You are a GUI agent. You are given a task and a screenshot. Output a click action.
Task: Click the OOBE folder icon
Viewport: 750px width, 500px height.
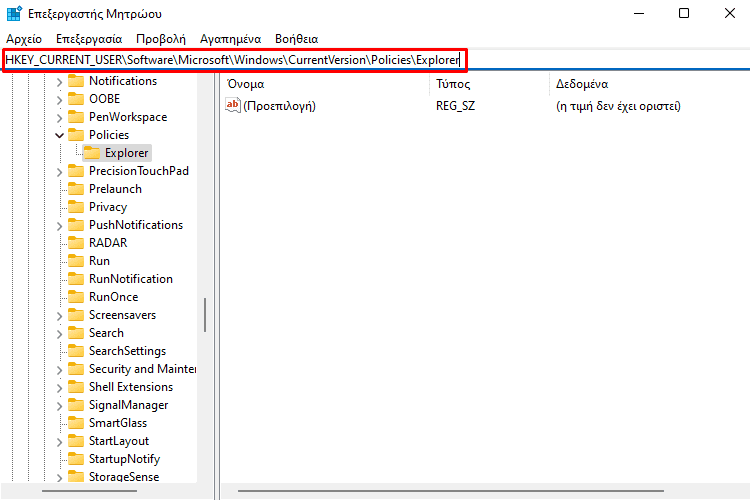click(x=76, y=99)
